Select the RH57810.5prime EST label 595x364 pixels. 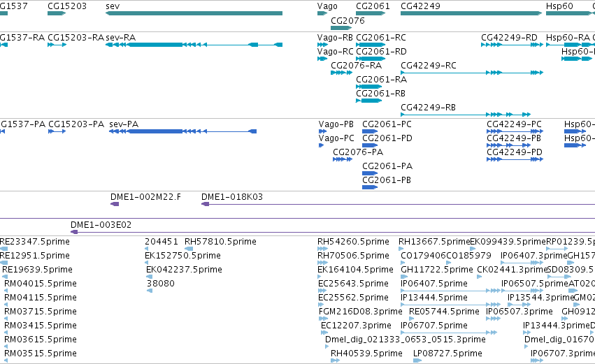(x=220, y=242)
